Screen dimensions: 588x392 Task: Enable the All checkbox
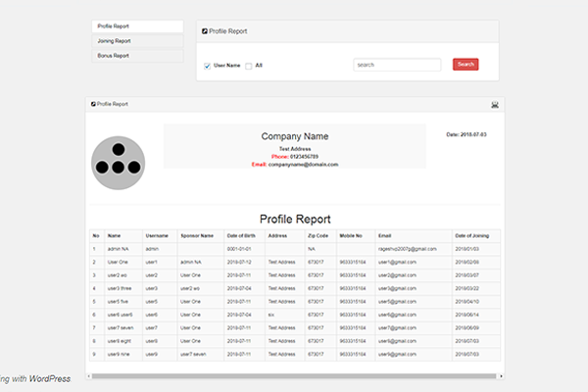[x=249, y=66]
